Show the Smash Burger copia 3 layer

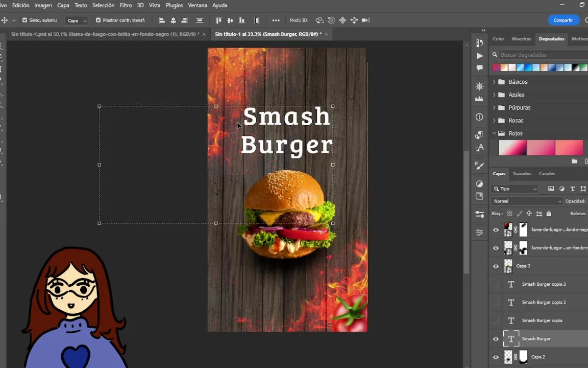[x=496, y=285]
